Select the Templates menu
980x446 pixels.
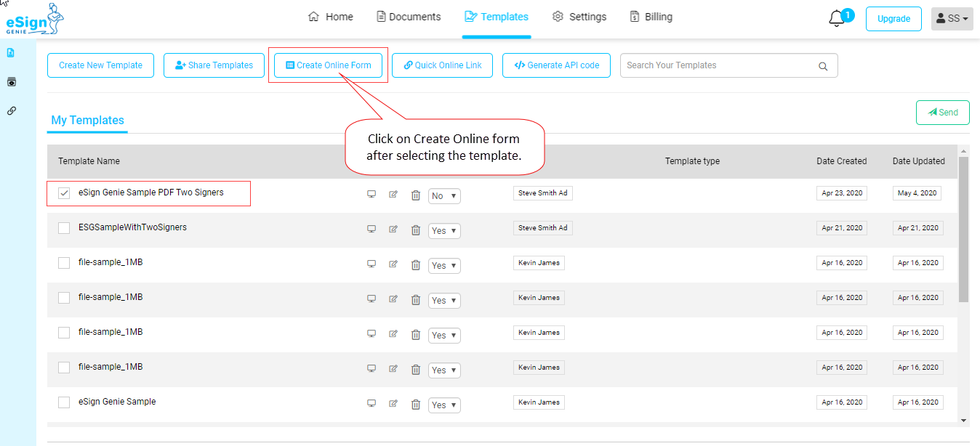pos(497,17)
